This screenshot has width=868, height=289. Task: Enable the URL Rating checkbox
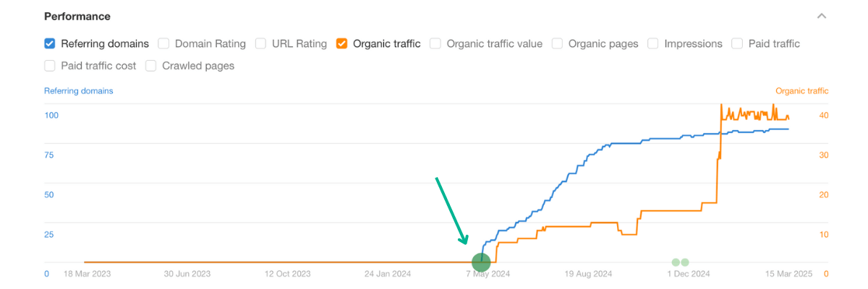260,43
